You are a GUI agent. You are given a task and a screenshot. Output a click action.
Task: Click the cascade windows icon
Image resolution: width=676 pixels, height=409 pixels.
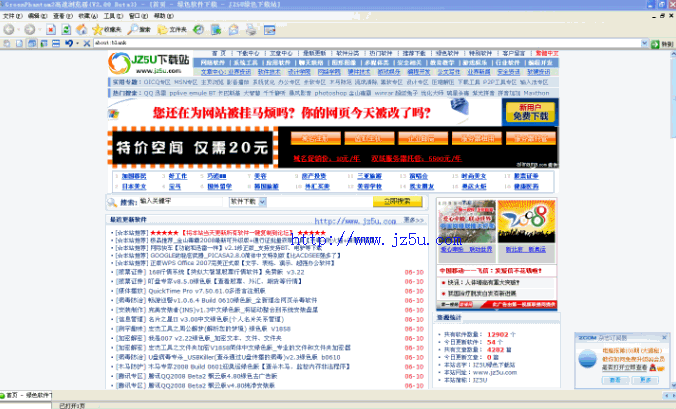tap(32, 44)
